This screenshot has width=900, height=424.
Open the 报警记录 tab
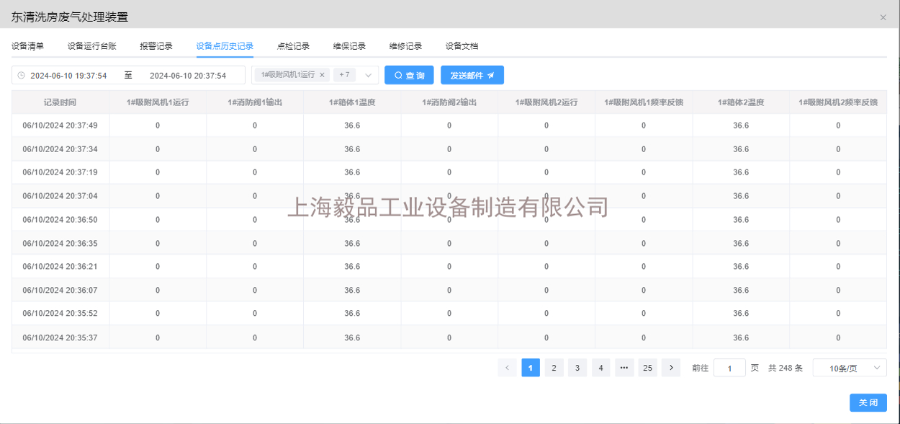(156, 46)
